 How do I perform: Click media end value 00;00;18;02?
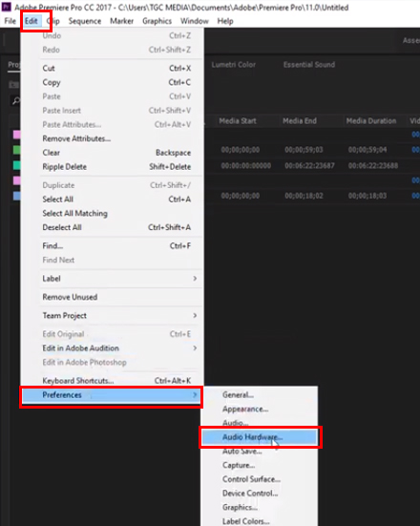pos(304,196)
